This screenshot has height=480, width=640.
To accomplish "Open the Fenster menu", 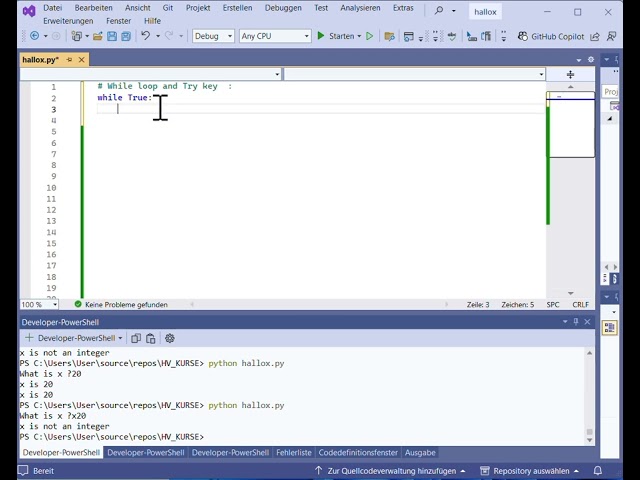I will (118, 21).
